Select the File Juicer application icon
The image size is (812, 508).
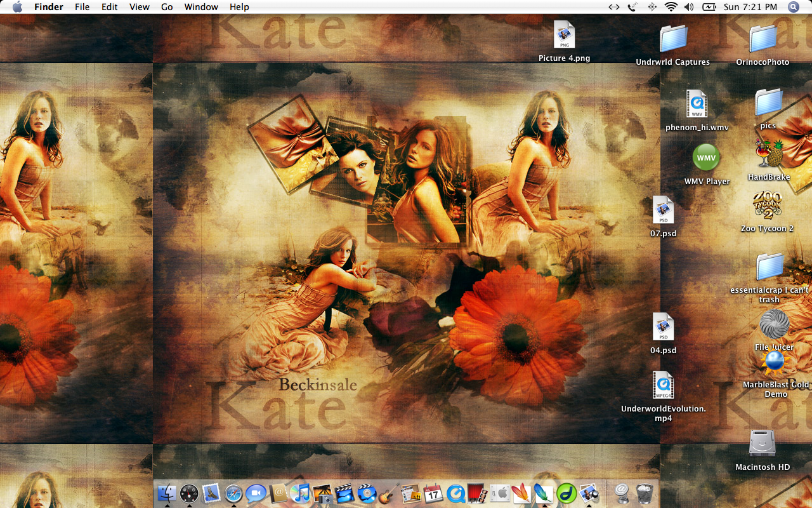(x=774, y=324)
